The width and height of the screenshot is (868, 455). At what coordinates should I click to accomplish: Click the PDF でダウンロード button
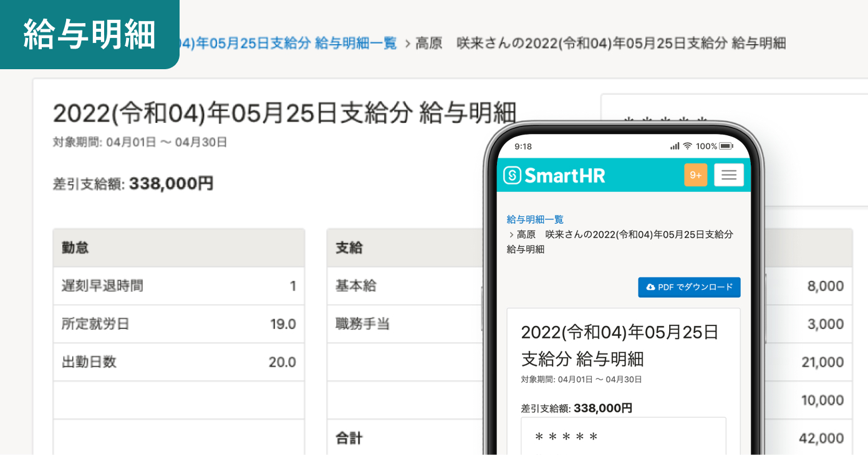(x=689, y=287)
